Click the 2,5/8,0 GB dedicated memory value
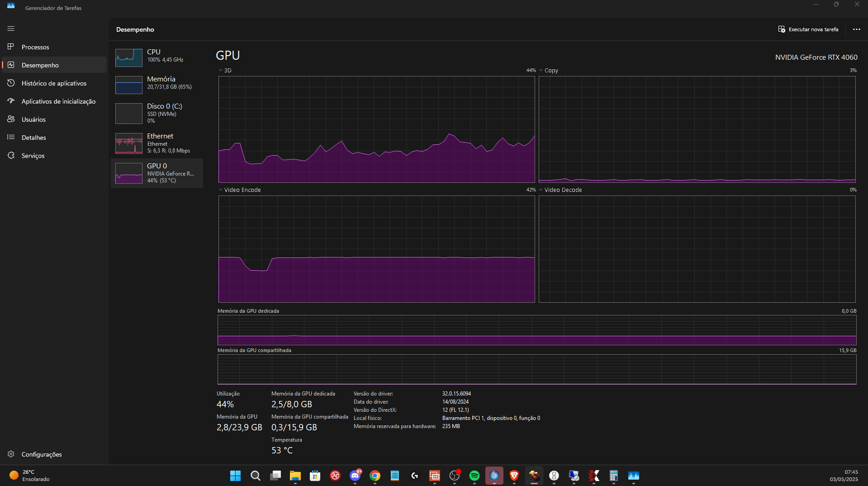868x486 pixels. click(x=292, y=405)
